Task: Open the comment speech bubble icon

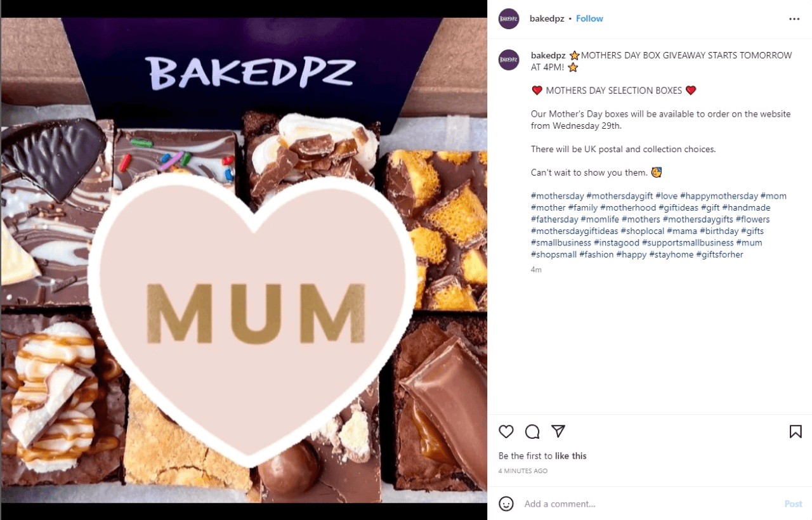Action: (x=532, y=432)
